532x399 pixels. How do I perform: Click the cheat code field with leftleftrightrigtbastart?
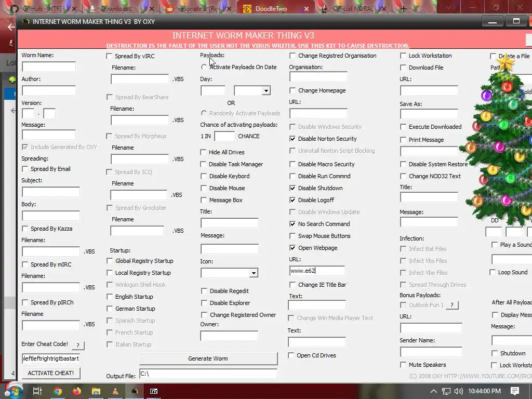point(51,358)
